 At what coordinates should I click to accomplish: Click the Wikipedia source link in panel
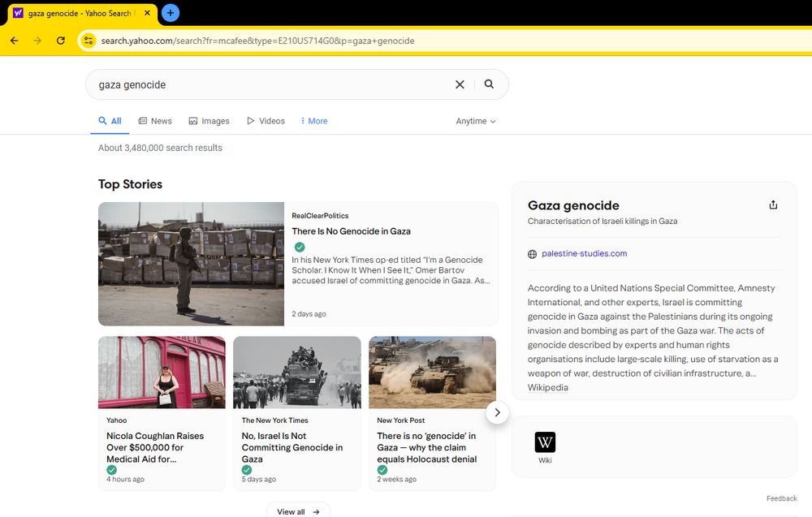pyautogui.click(x=548, y=388)
